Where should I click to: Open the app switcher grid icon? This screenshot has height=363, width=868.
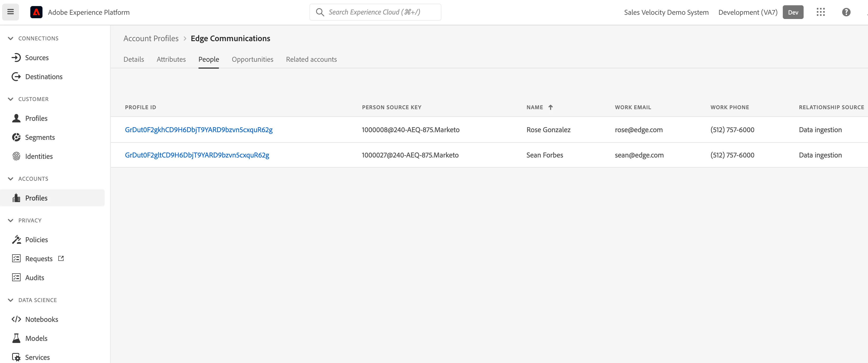821,12
